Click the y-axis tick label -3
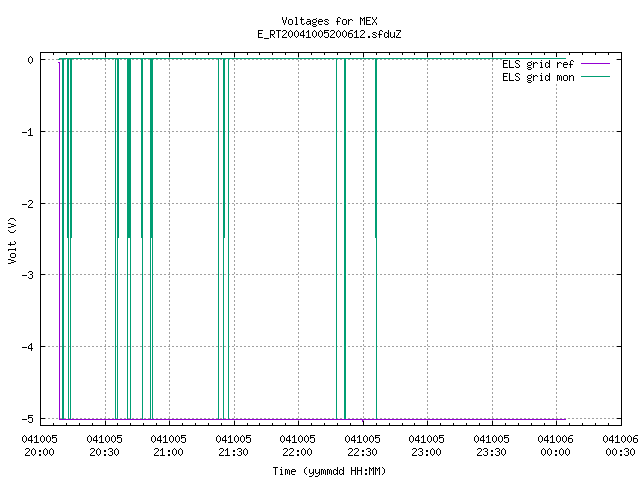The height and width of the screenshot is (480, 640). pyautogui.click(x=27, y=275)
